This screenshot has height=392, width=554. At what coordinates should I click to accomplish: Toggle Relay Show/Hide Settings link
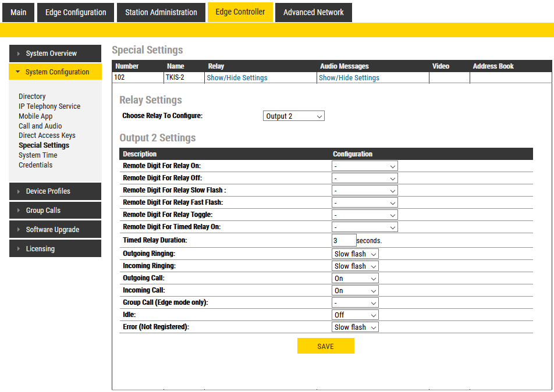click(x=237, y=78)
